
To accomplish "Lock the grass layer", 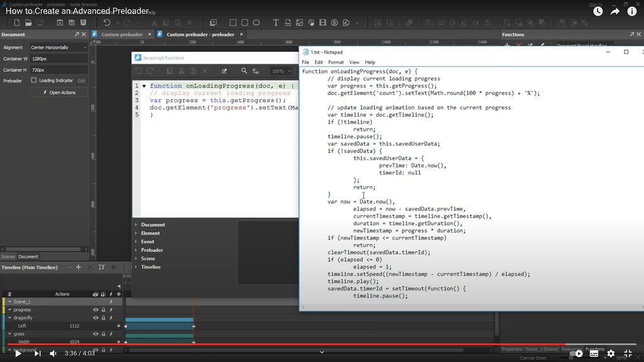I will pyautogui.click(x=103, y=334).
